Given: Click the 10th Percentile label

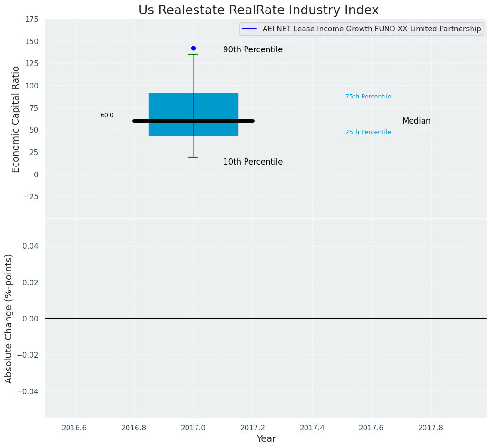Looking at the screenshot, I should [x=253, y=162].
